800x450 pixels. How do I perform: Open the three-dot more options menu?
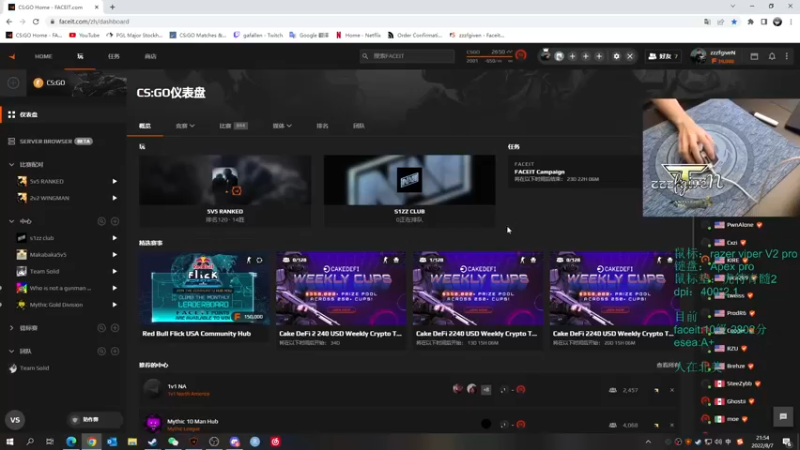pos(787,56)
